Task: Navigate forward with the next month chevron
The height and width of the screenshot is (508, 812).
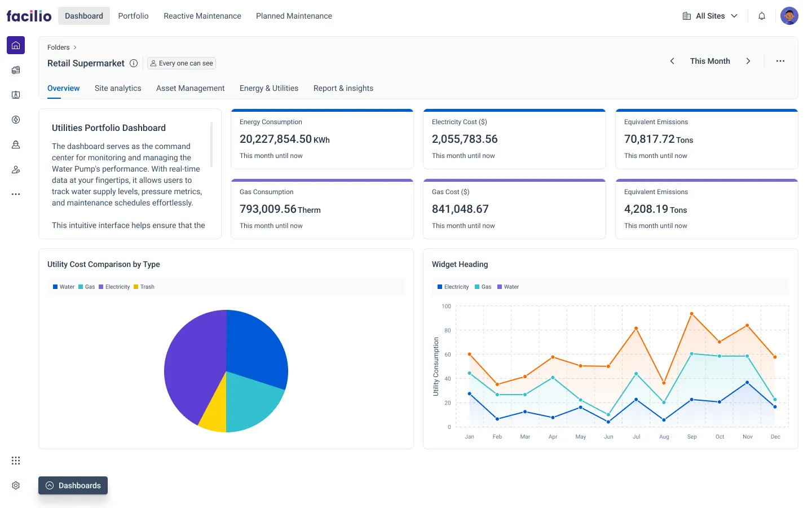Action: [748, 61]
